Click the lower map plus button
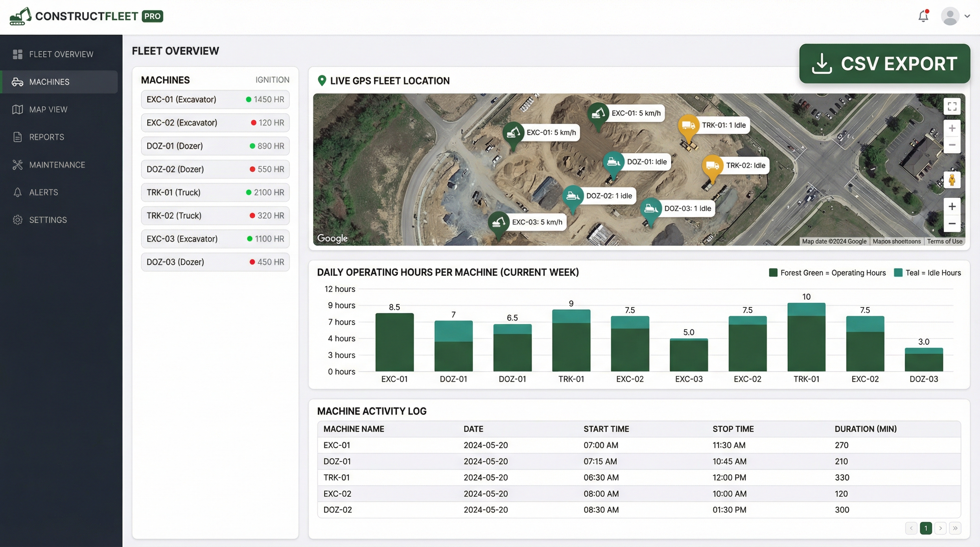Viewport: 980px width, 547px height. click(x=952, y=207)
